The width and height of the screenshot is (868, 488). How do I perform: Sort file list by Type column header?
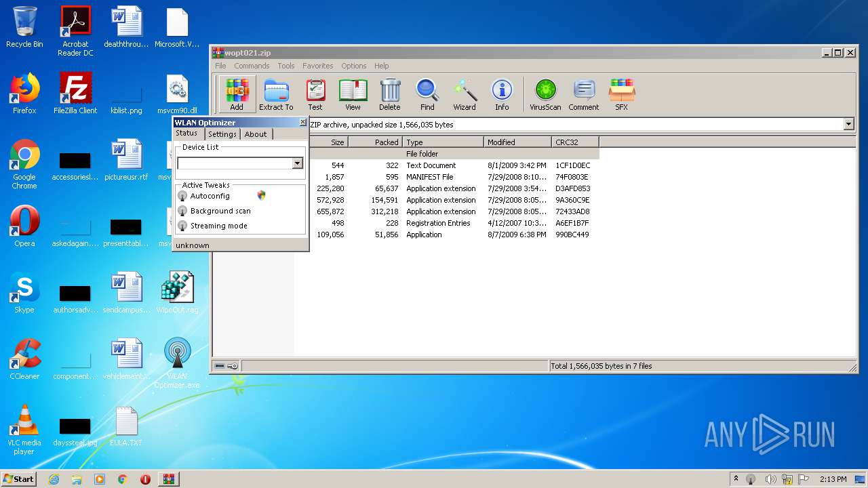click(443, 142)
